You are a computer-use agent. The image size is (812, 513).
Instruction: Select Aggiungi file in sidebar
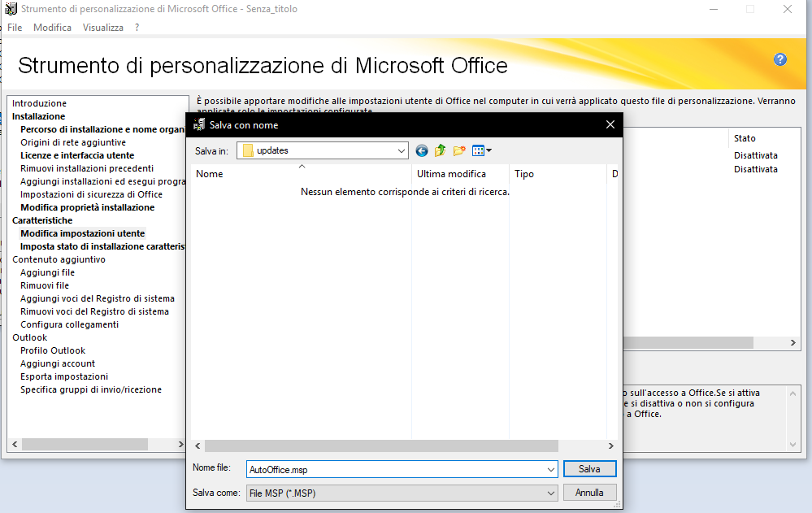(x=48, y=272)
